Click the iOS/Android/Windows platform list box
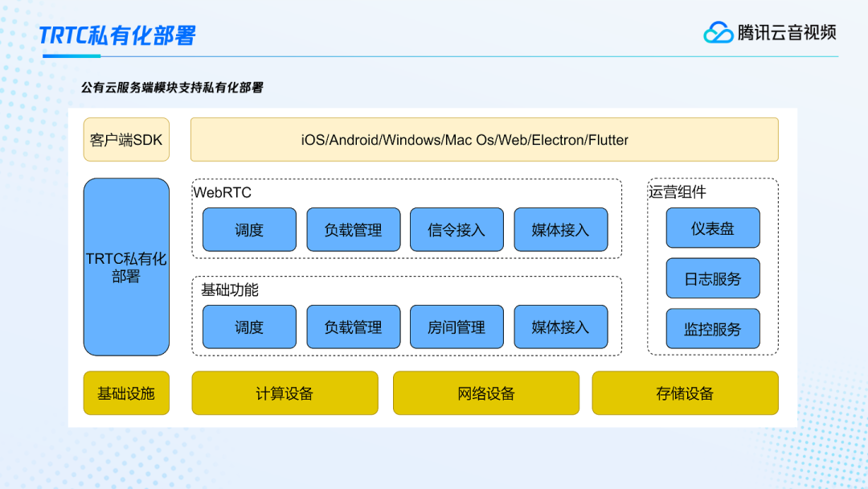Image resolution: width=868 pixels, height=489 pixels. tap(485, 140)
